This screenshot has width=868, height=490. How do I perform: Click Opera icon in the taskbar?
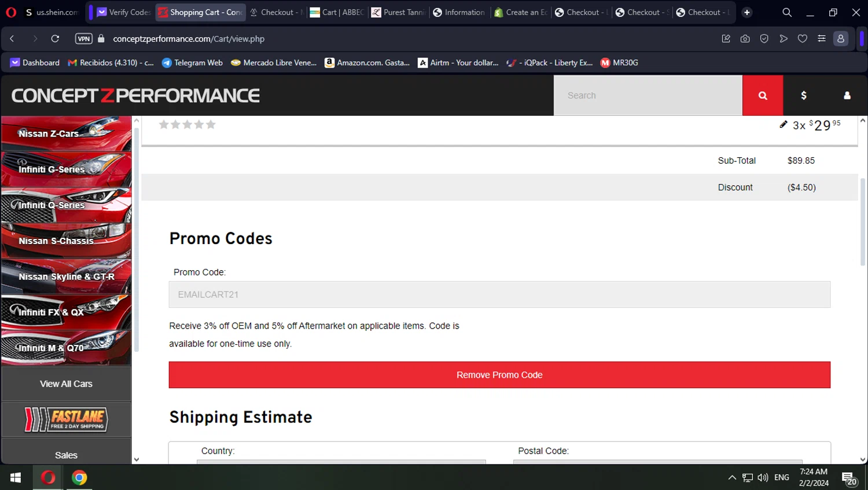(x=48, y=477)
